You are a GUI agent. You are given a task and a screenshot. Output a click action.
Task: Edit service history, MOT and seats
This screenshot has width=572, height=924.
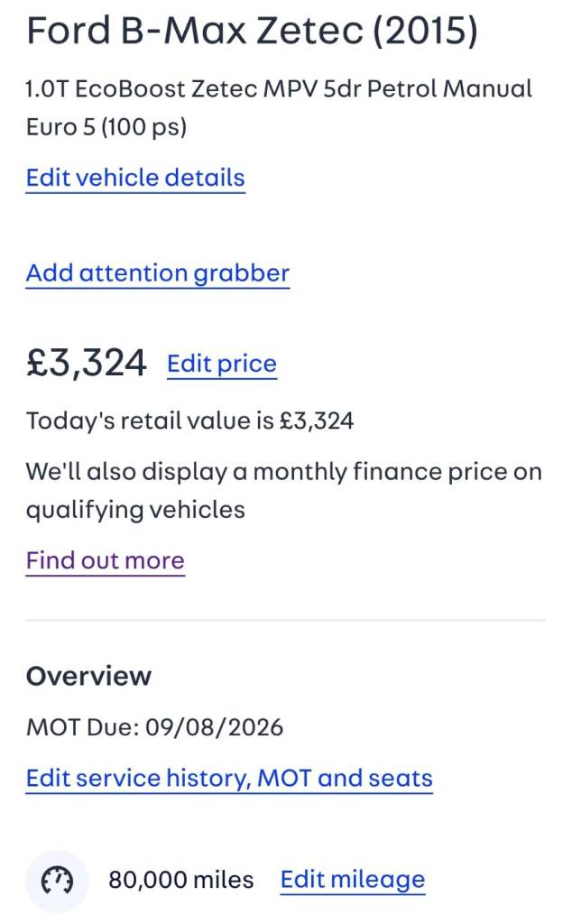click(229, 778)
